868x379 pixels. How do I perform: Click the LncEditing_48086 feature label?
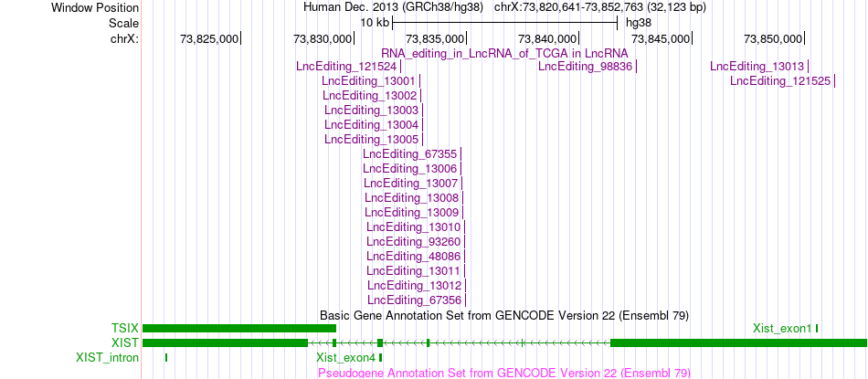414,256
